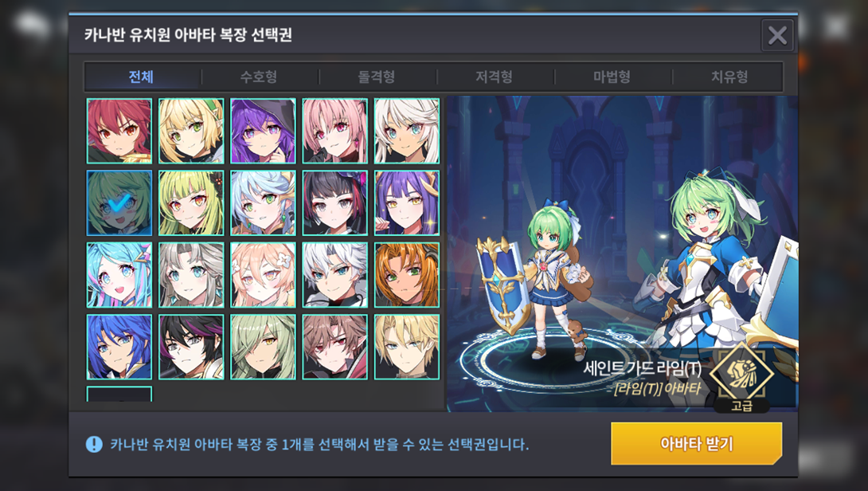This screenshot has height=491, width=868.
Task: Select the red-haired character portrait
Action: (x=119, y=131)
